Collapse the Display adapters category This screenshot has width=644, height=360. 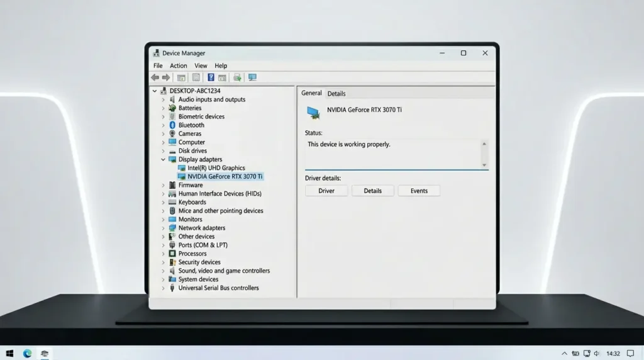tap(163, 159)
